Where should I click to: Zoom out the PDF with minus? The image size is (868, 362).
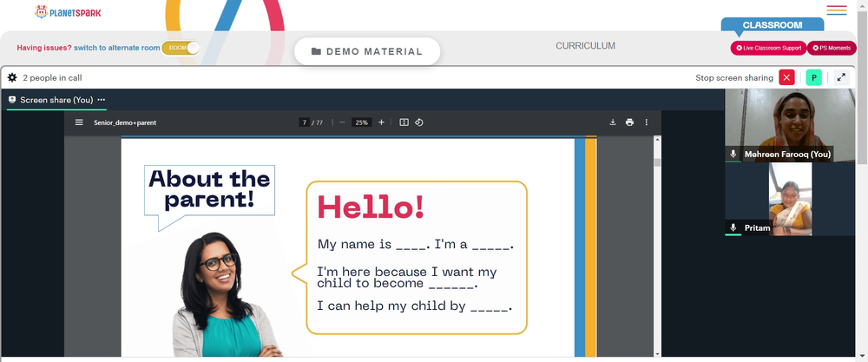[342, 122]
